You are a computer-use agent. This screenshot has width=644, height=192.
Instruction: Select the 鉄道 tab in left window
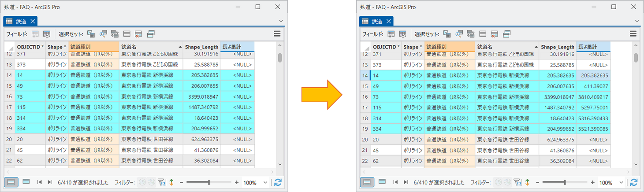coord(21,21)
